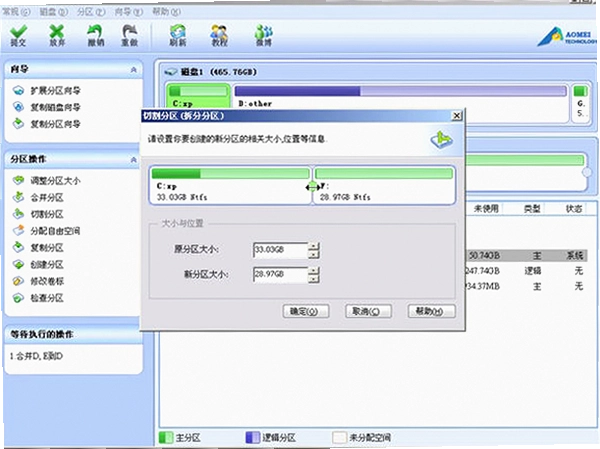The width and height of the screenshot is (600, 449).
Task: Open the 帮助 menu in the menu bar
Action: (166, 12)
